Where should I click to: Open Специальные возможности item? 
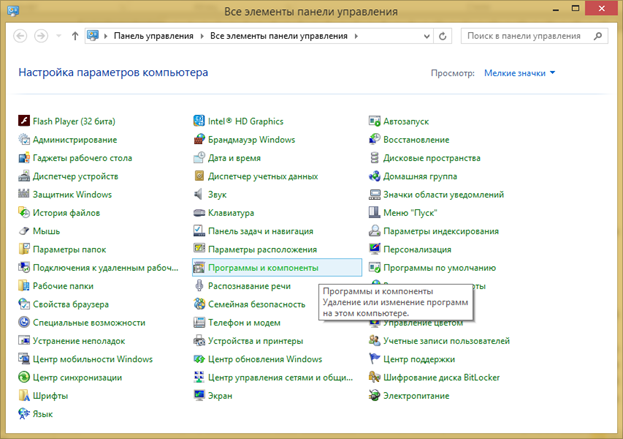(x=82, y=322)
